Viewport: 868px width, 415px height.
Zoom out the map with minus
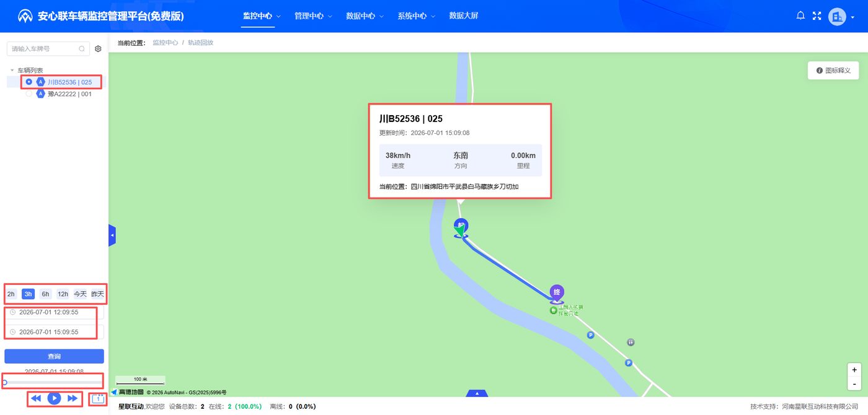click(x=855, y=384)
